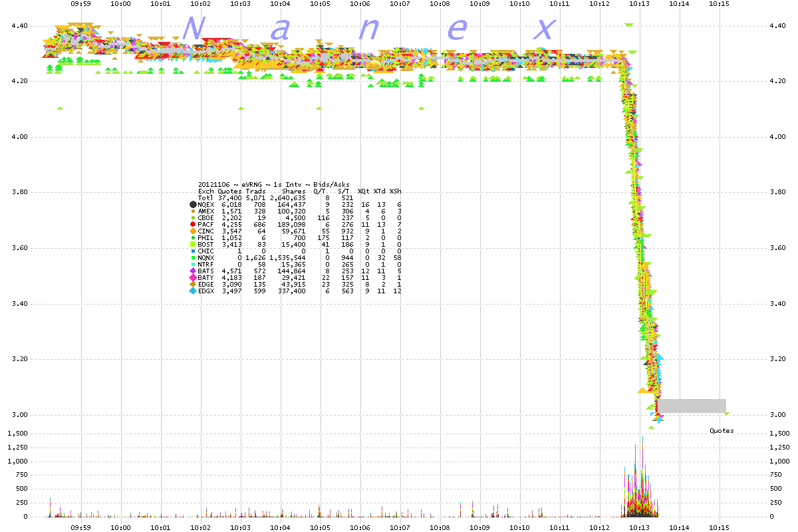This screenshot has height=532, width=798.
Task: Click the NQEX quotes value '6,018'
Action: point(232,204)
